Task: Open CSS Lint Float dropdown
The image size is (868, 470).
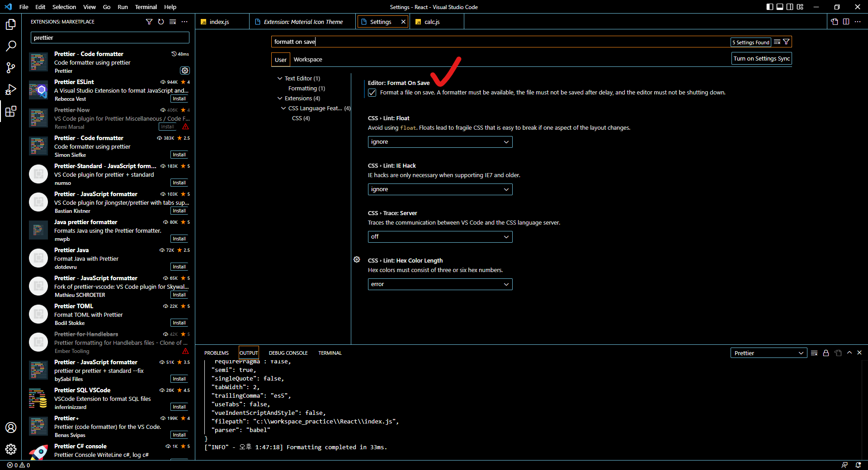Action: [440, 142]
